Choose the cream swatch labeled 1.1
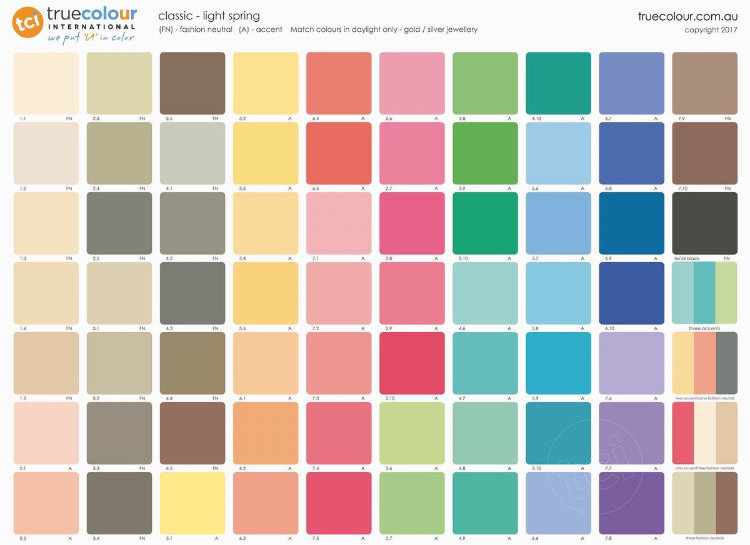 (x=46, y=83)
